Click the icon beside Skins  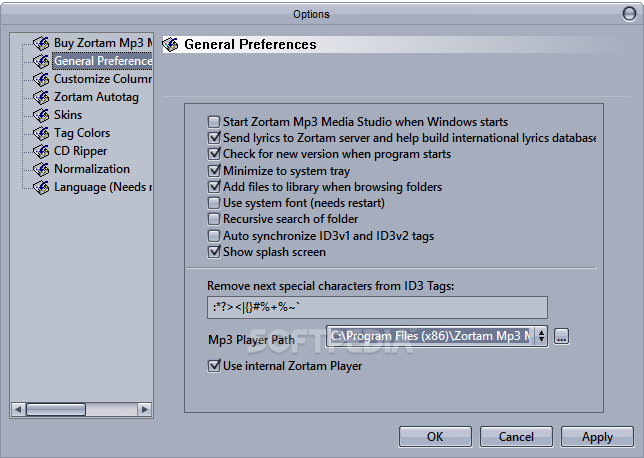coord(41,115)
